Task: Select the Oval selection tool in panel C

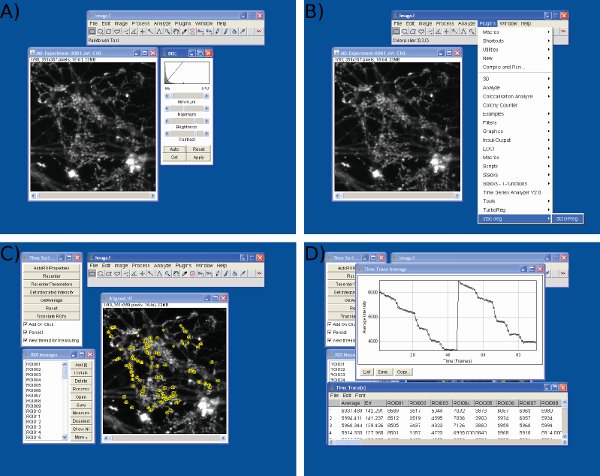Action: (x=101, y=274)
